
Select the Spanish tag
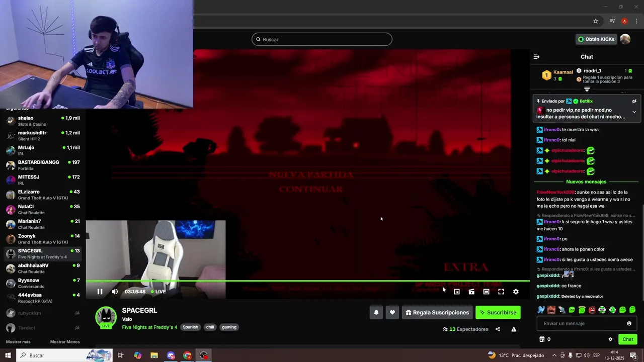click(190, 327)
